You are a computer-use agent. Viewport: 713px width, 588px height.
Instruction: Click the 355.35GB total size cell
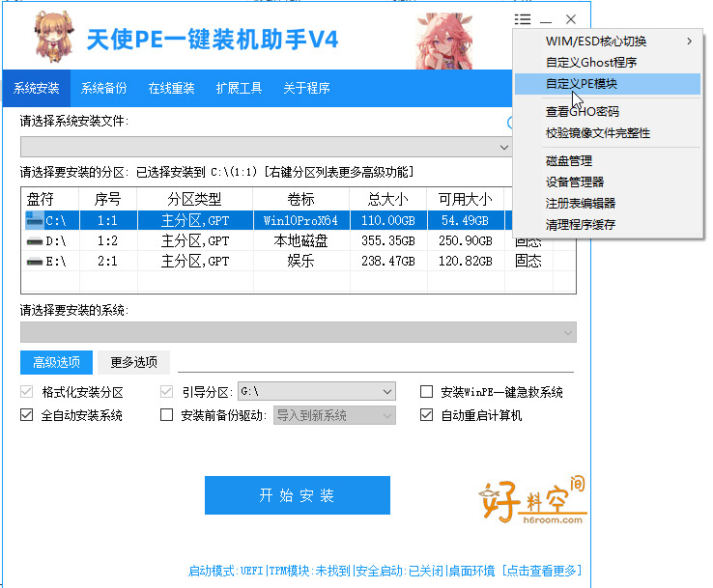point(388,240)
